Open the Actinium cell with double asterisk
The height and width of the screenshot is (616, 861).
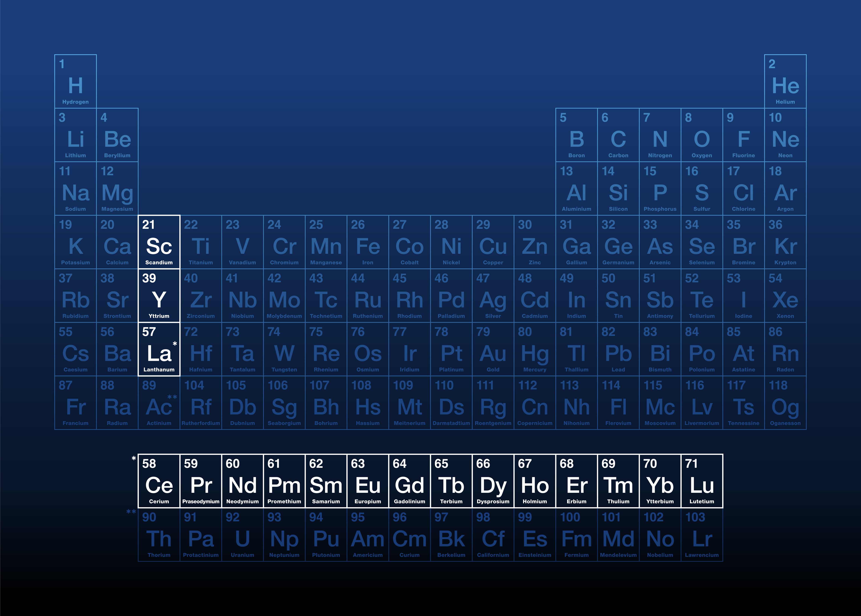pos(159,403)
